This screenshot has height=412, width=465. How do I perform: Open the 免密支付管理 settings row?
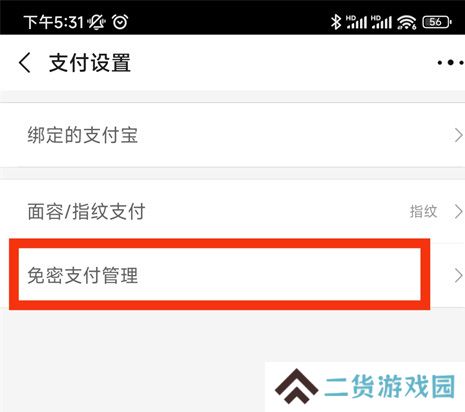pos(232,275)
